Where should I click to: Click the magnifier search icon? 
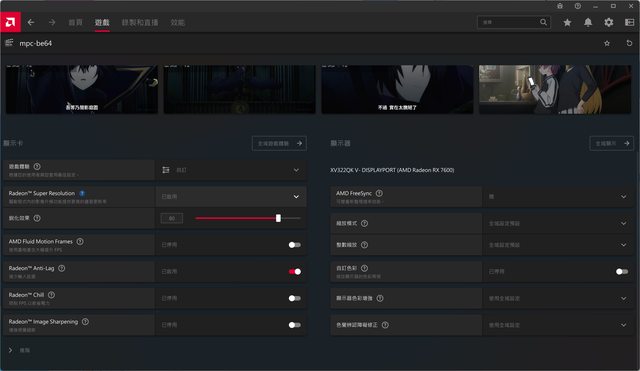tap(543, 22)
